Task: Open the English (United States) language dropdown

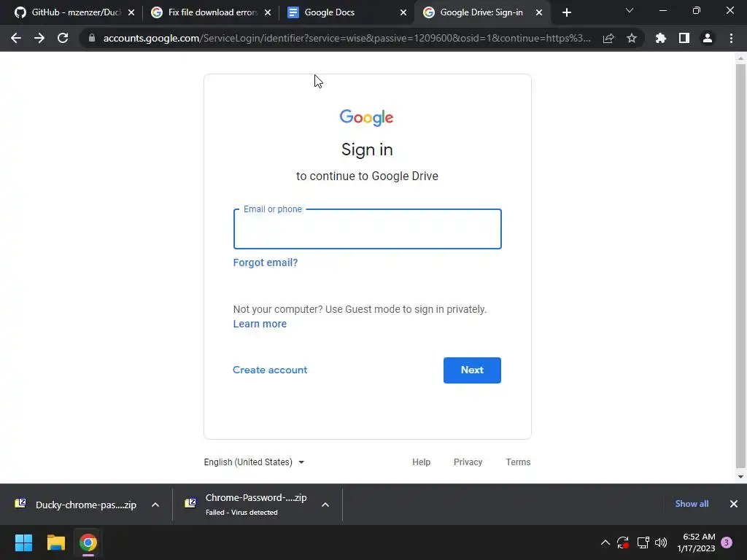Action: click(x=254, y=462)
